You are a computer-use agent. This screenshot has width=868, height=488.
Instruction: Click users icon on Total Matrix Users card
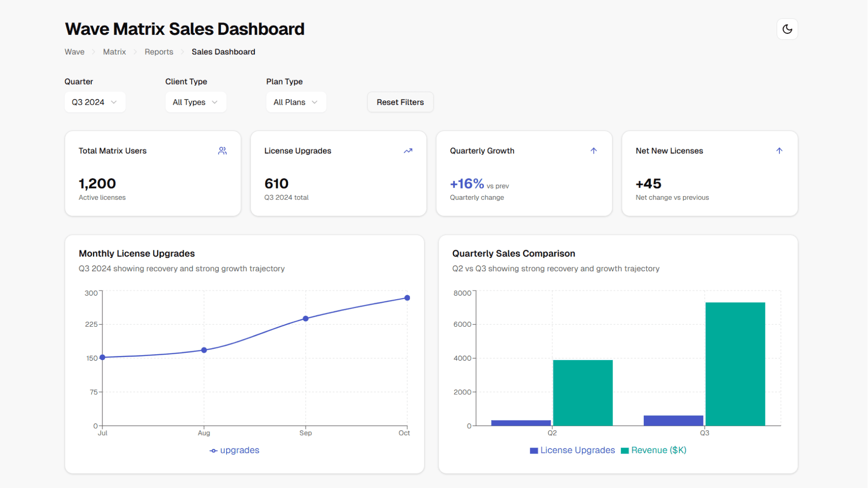pos(222,151)
